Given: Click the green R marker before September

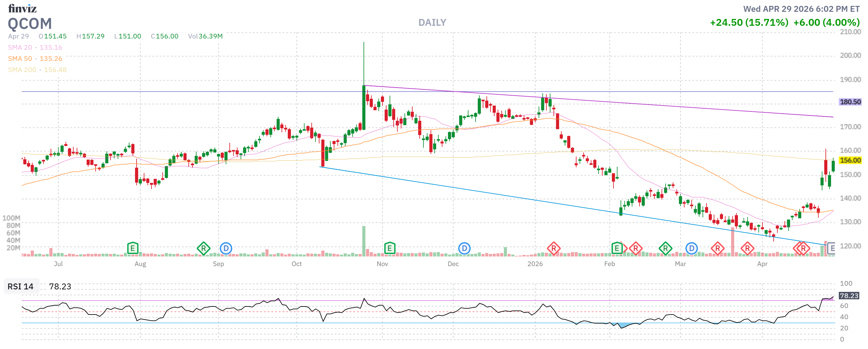Looking at the screenshot, I should point(204,249).
